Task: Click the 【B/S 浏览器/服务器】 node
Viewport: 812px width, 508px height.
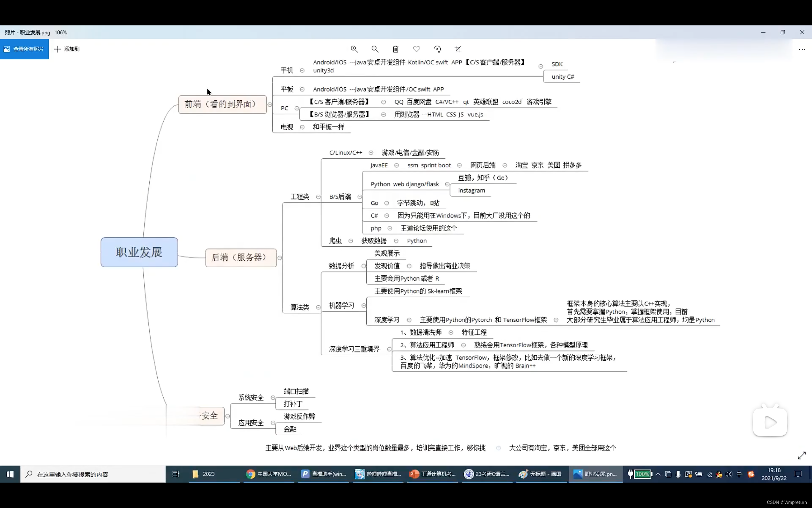Action: 339,115
